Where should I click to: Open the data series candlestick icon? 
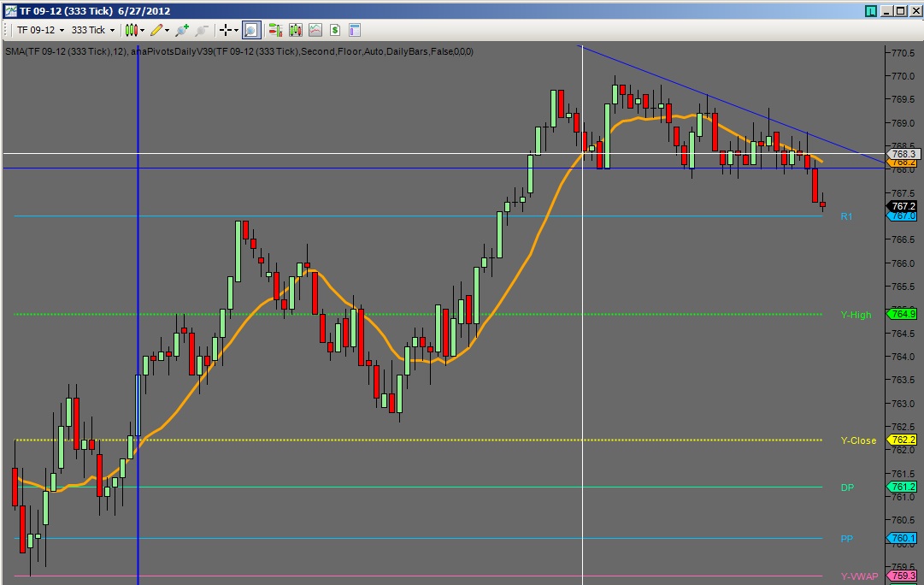coord(295,30)
